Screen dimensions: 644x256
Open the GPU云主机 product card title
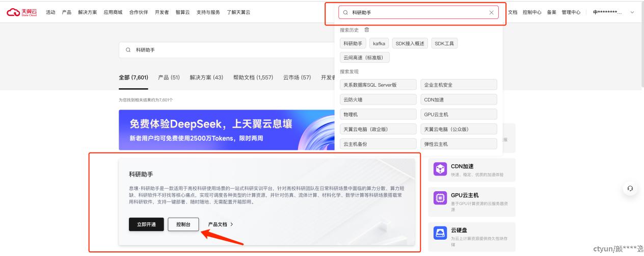pos(465,195)
